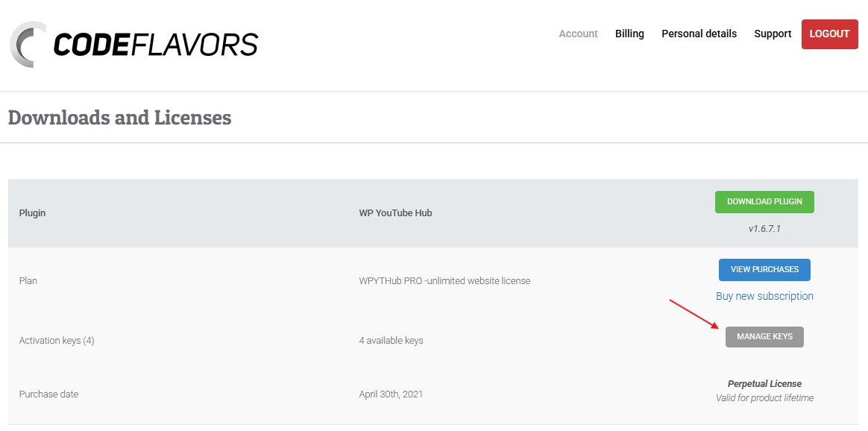Open Personal details page
The height and width of the screenshot is (431, 868).
tap(699, 34)
